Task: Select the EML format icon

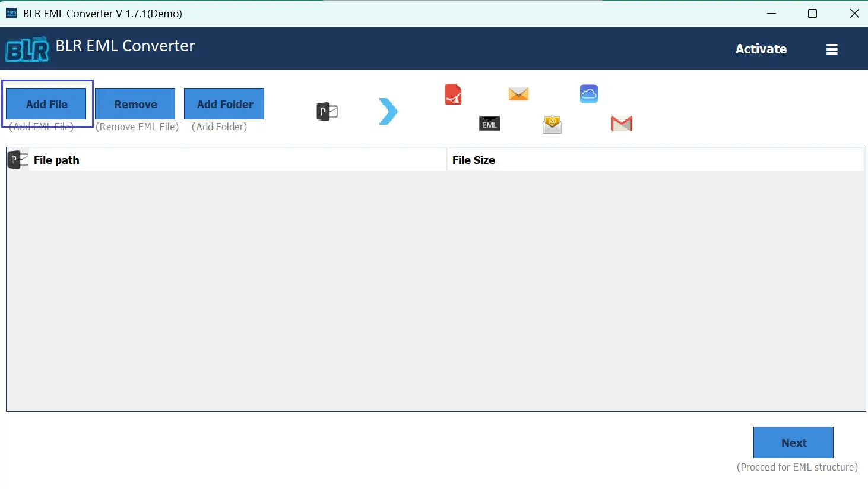Action: [489, 124]
